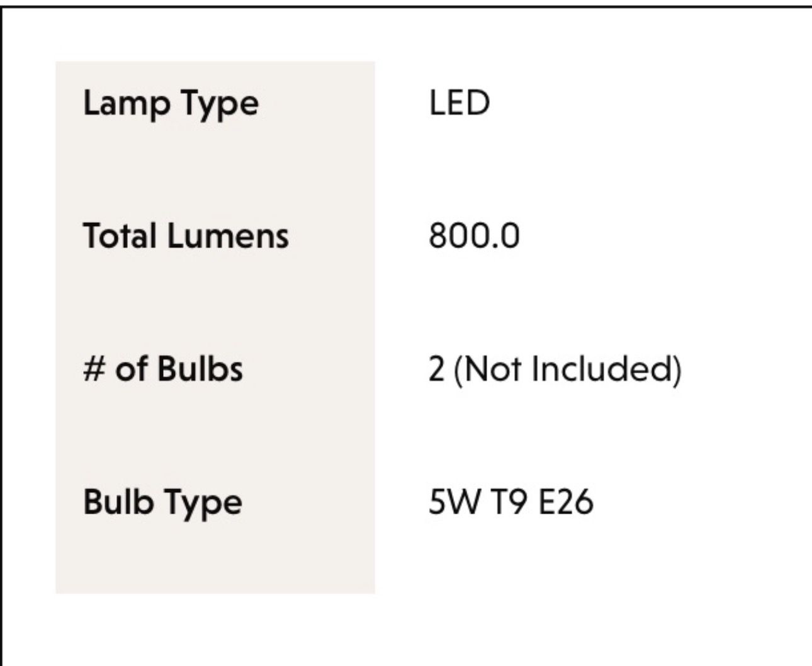Select the "2 (Not Included)" value
This screenshot has height=666, width=812.
tap(555, 369)
